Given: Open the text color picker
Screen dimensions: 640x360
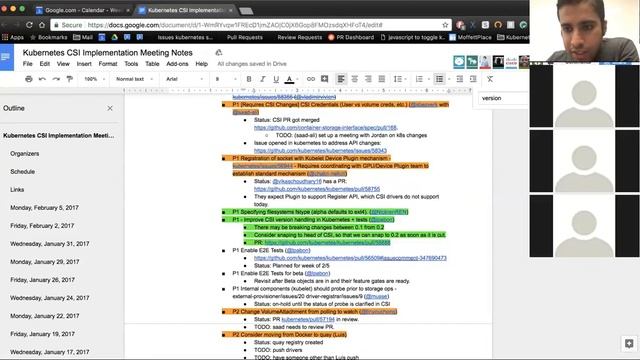Looking at the screenshot, I should tap(289, 79).
